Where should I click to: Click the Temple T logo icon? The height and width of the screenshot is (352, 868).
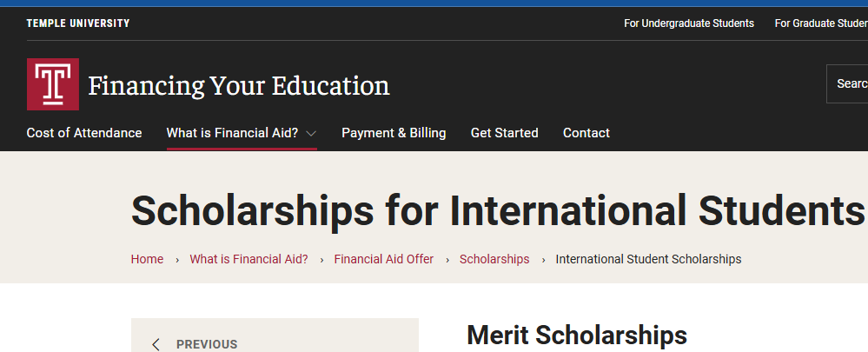53,84
